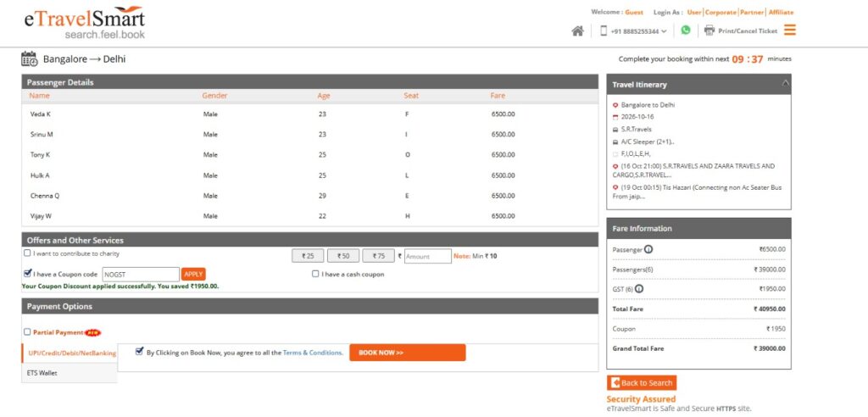This screenshot has height=417, width=868.
Task: Click the booking countdown timer
Action: [x=748, y=58]
